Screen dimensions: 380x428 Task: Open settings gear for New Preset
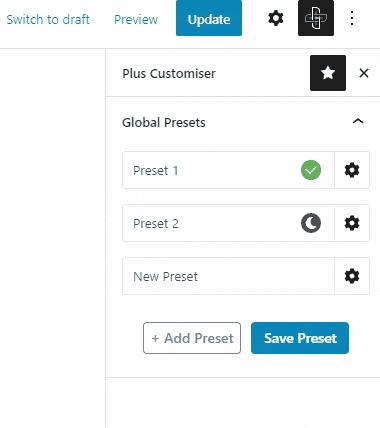click(x=352, y=276)
